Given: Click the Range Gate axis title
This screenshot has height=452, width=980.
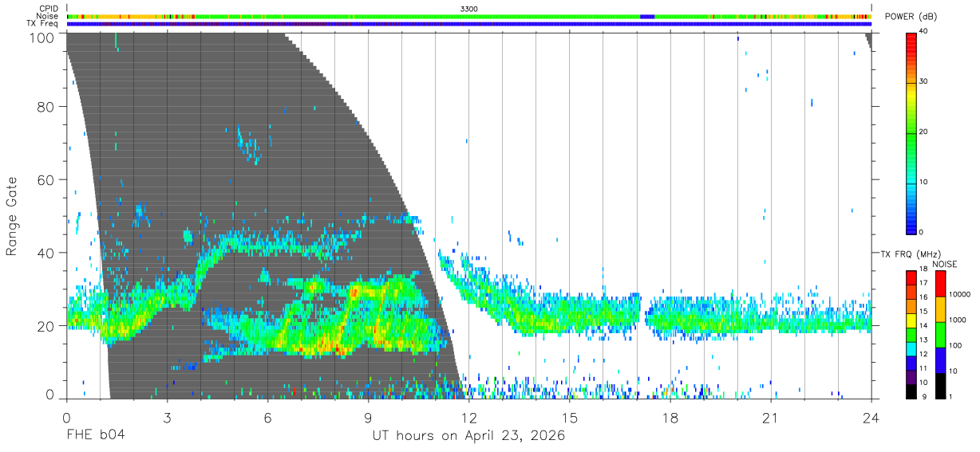Looking at the screenshot, I should click(x=12, y=216).
